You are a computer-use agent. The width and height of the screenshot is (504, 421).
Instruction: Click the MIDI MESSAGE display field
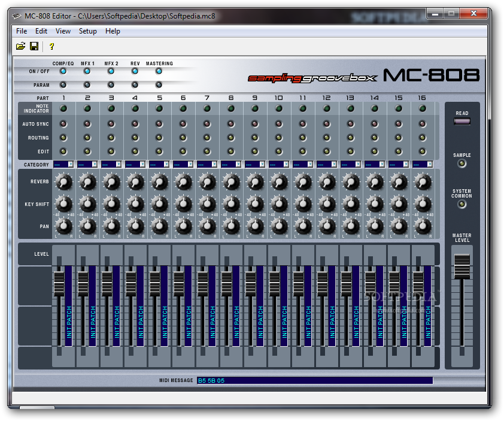[x=315, y=380]
